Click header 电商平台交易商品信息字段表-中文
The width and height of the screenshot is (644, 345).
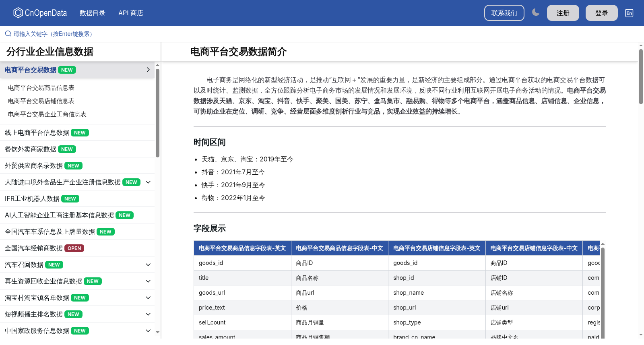pos(339,248)
